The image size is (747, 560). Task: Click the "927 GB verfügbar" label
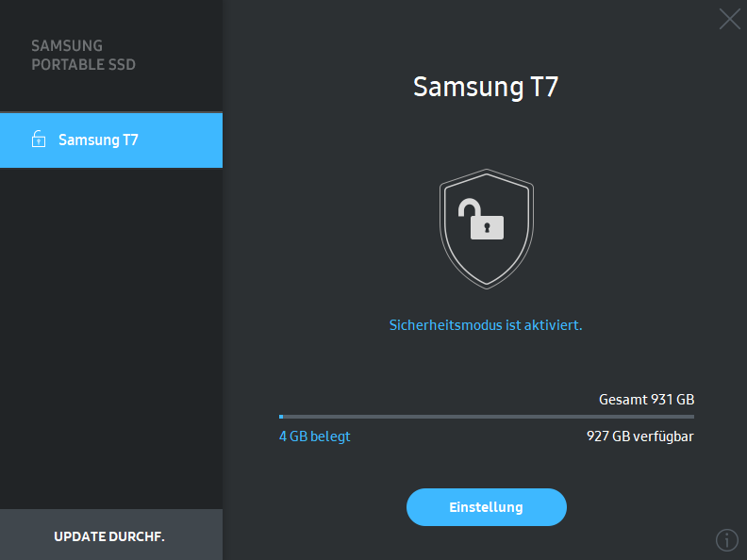tap(640, 436)
